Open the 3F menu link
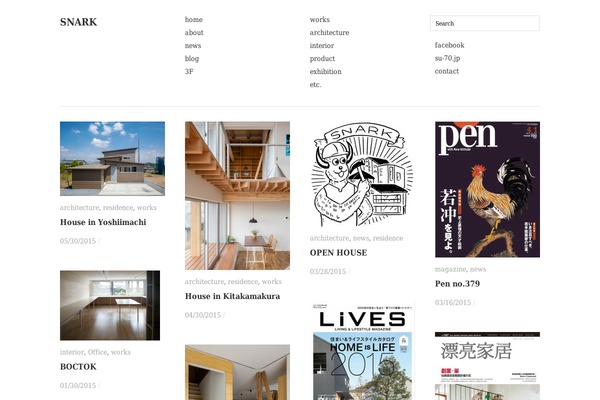The width and height of the screenshot is (600, 400). [x=189, y=72]
